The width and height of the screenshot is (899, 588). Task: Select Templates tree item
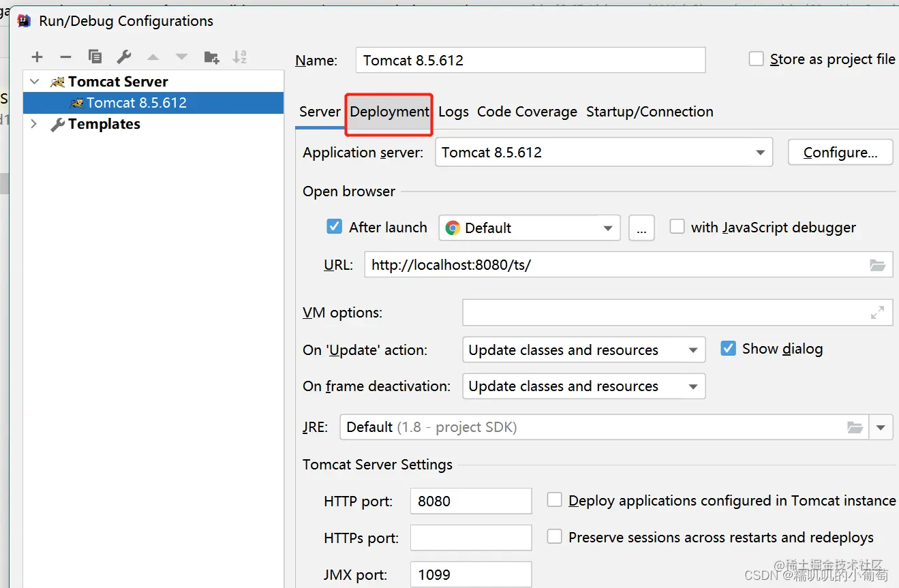[104, 124]
